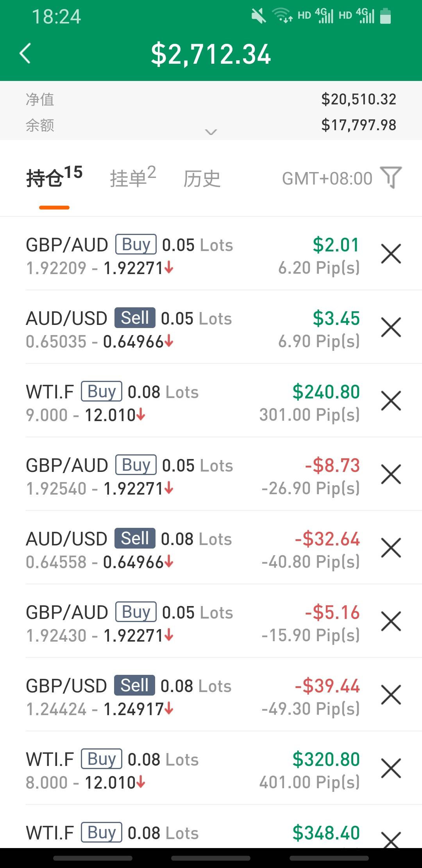Tap the back arrow in header
Image resolution: width=422 pixels, height=868 pixels.
[x=25, y=54]
